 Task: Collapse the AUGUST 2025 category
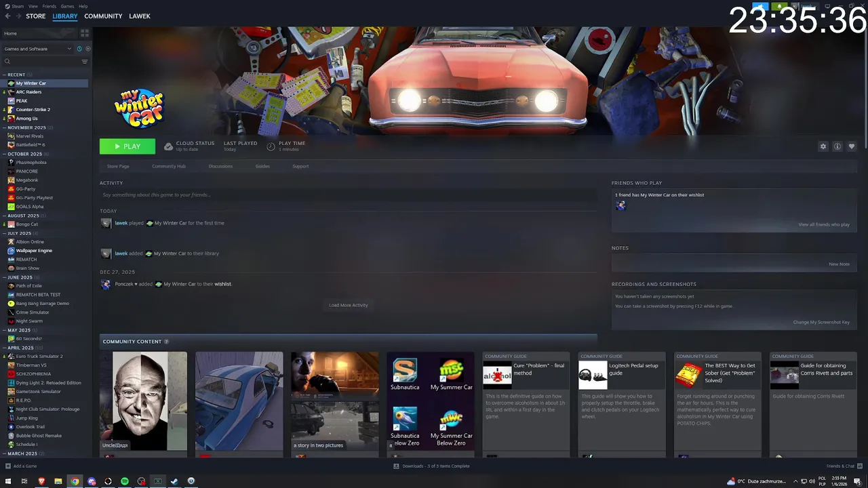(4, 216)
